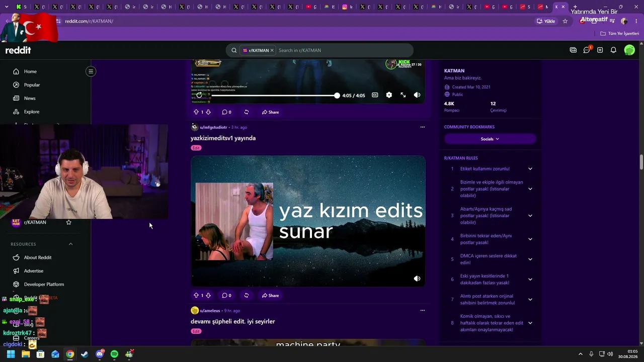Open Developer Platform link

pyautogui.click(x=44, y=284)
